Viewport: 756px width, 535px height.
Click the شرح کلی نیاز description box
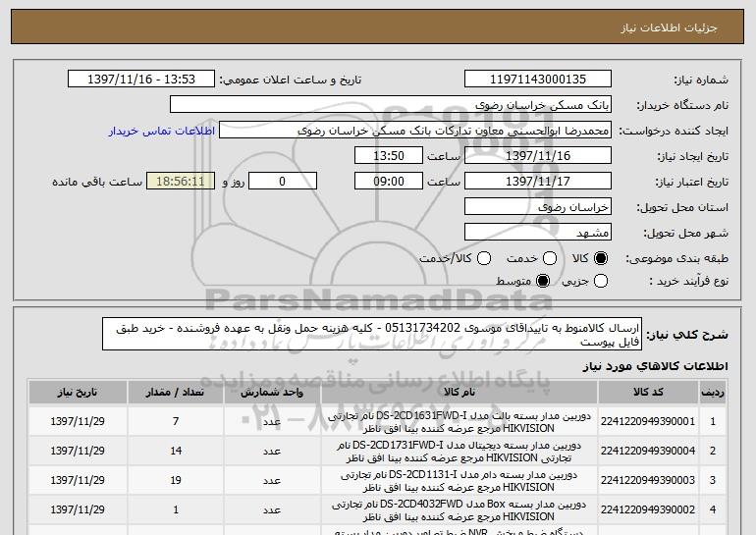pyautogui.click(x=372, y=334)
